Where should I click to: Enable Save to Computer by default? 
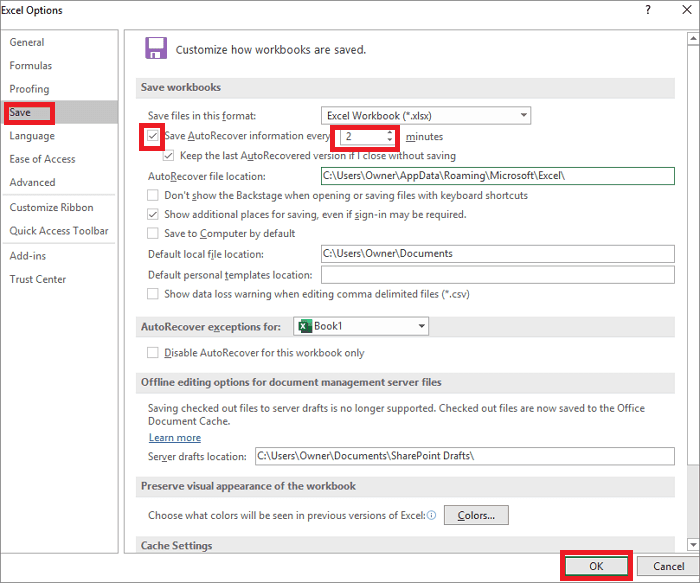coord(153,233)
